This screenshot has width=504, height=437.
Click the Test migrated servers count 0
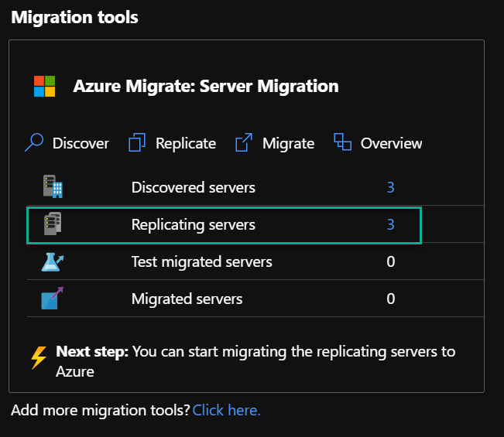pos(390,261)
